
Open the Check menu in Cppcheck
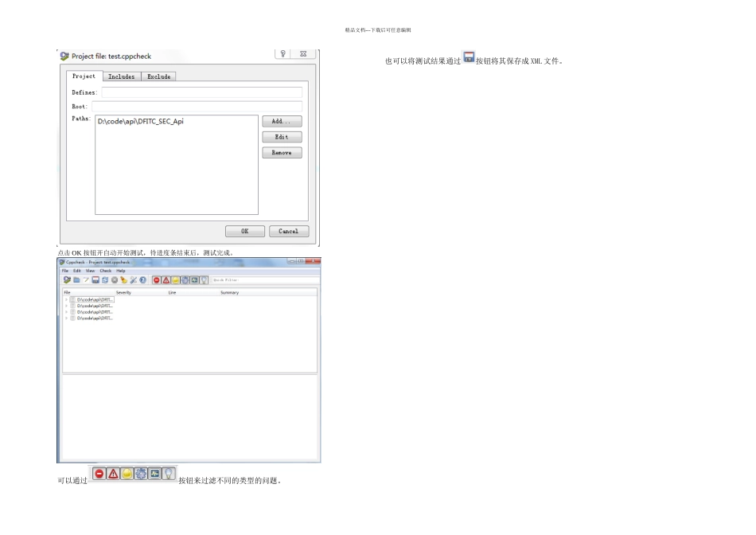pos(106,271)
